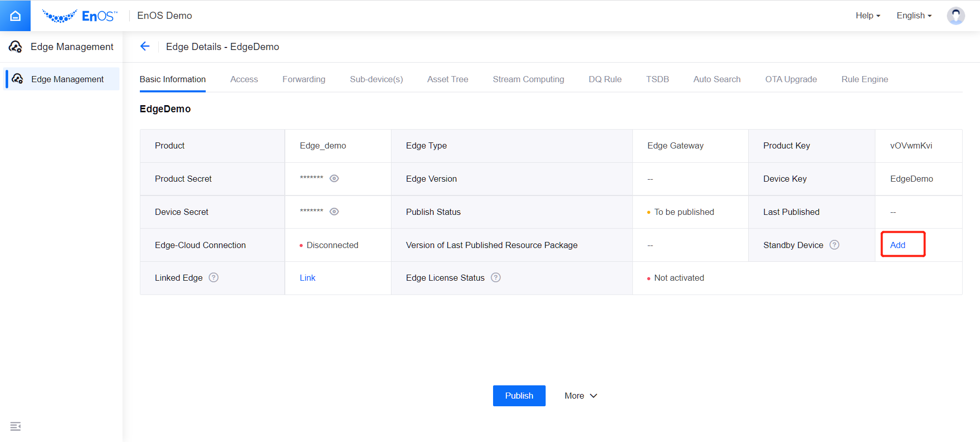The height and width of the screenshot is (442, 980).
Task: Click the EnOS logo in the header
Action: [x=80, y=16]
